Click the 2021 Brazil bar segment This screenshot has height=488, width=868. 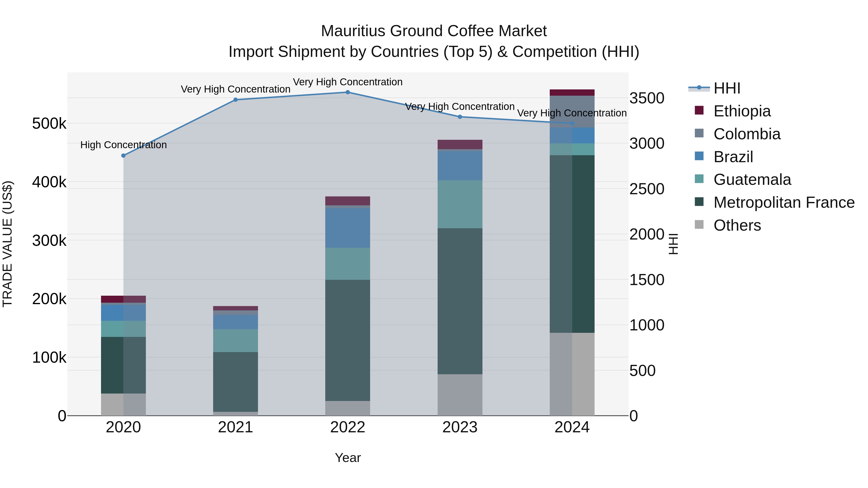coord(236,322)
